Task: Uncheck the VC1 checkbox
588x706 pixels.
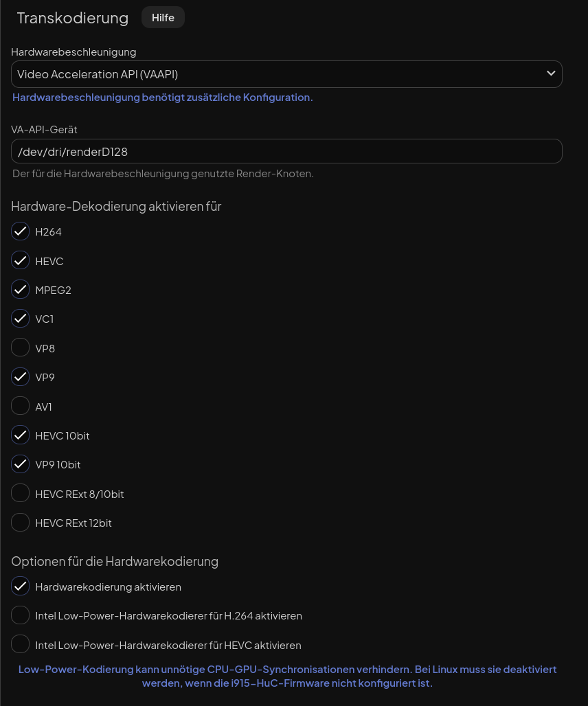Action: [x=21, y=319]
